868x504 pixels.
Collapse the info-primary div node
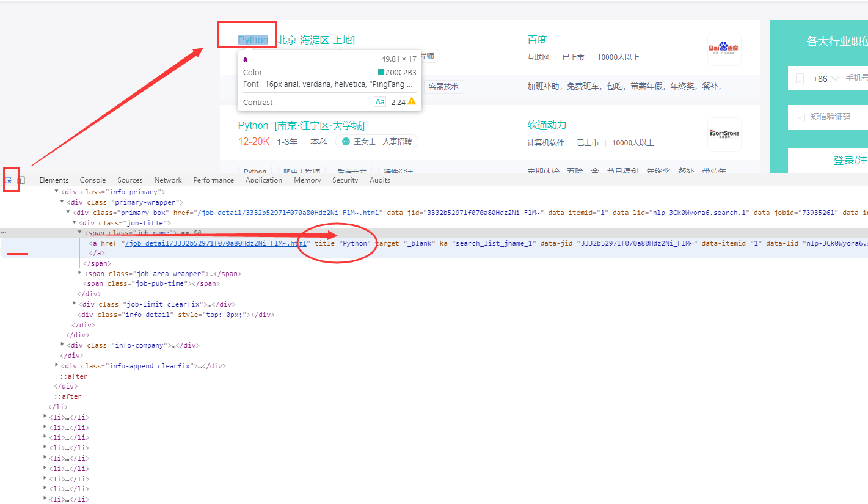57,192
